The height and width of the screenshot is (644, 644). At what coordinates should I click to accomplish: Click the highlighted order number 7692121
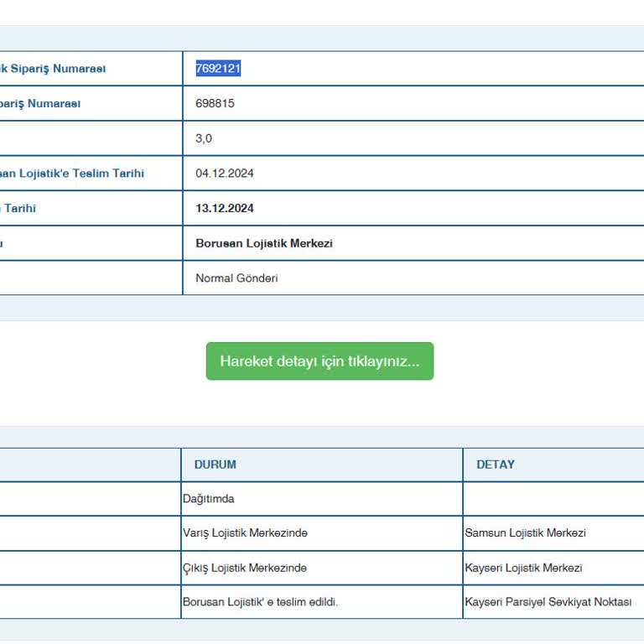(218, 69)
